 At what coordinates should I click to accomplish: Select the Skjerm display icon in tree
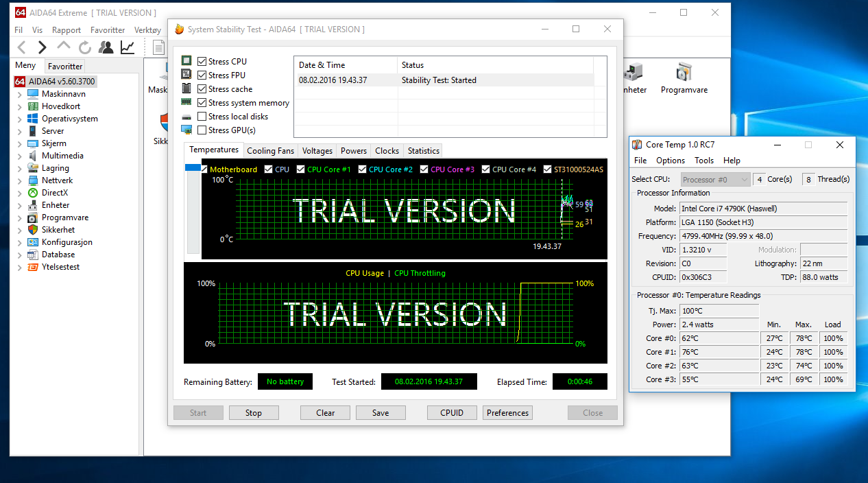[33, 143]
